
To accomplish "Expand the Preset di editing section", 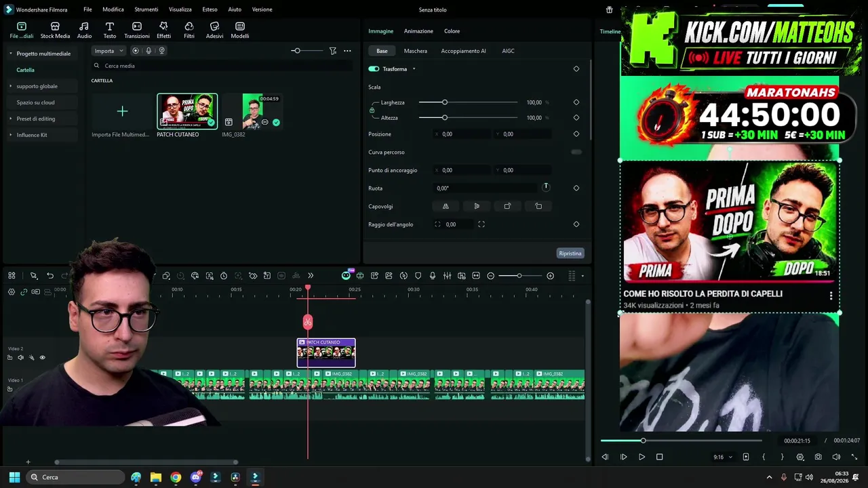I will [10, 119].
